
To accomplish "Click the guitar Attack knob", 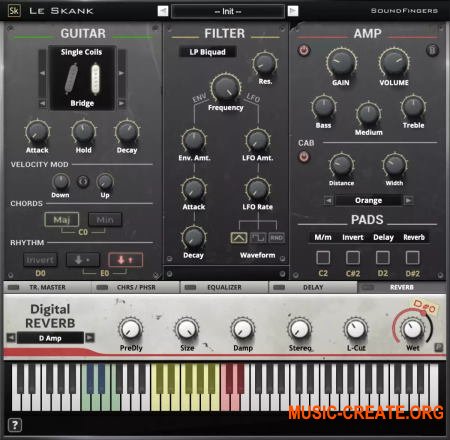I will point(37,132).
